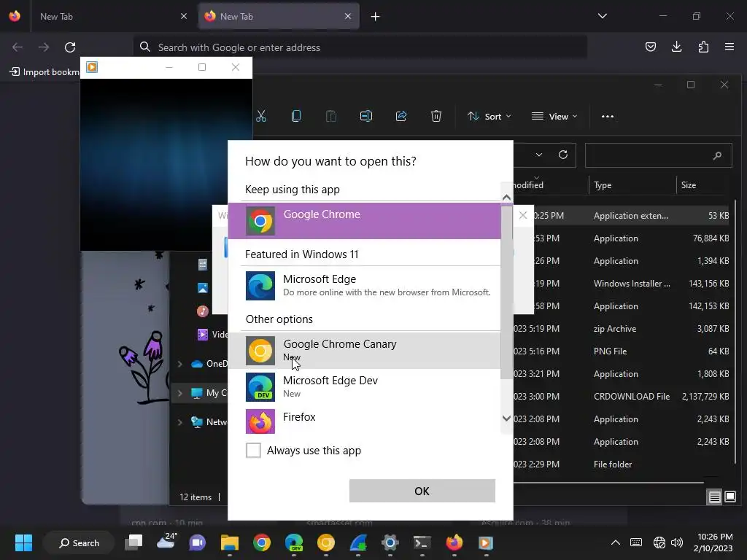Expand the Network tree node in the sidebar

[x=180, y=422]
